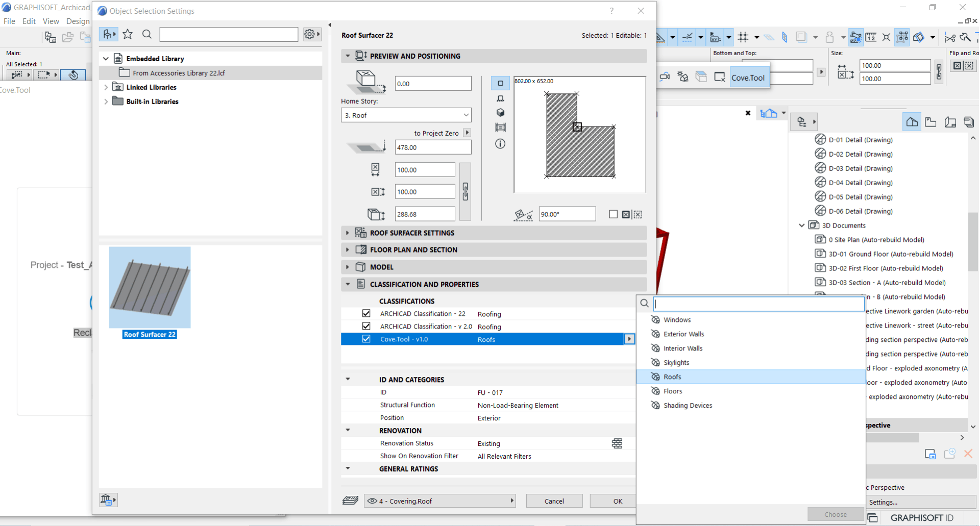Image resolution: width=980 pixels, height=526 pixels.
Task: Toggle the Flip and Rotate first icon
Action: click(x=957, y=65)
